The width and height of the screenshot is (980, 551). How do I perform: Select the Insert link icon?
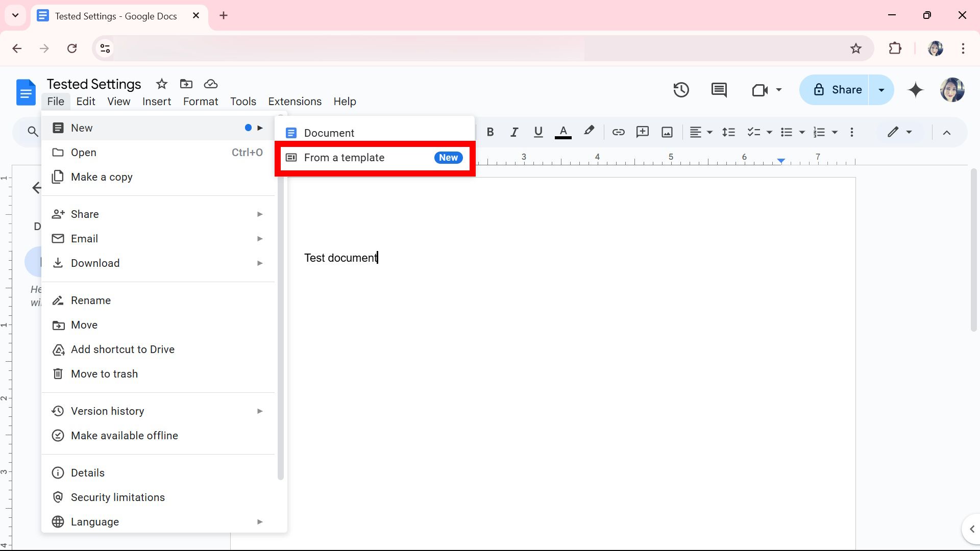point(618,132)
